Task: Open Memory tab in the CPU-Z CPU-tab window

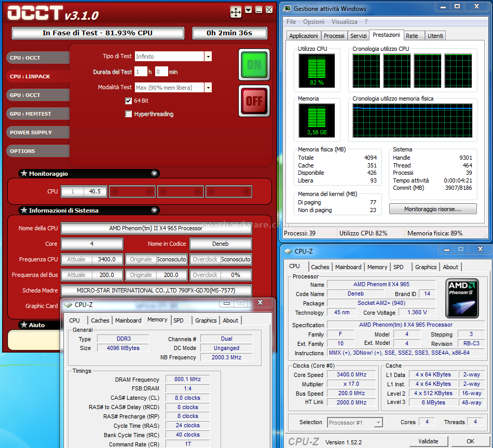Action: (x=377, y=267)
